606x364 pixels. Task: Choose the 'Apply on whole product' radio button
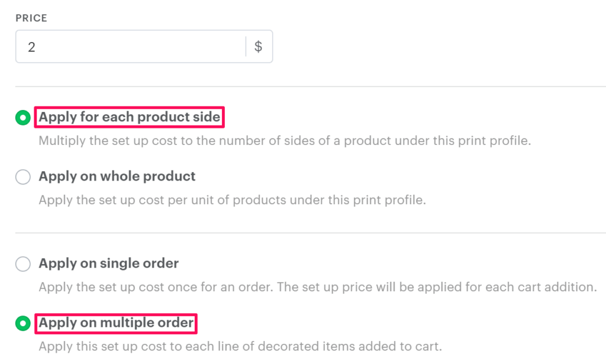(x=22, y=177)
